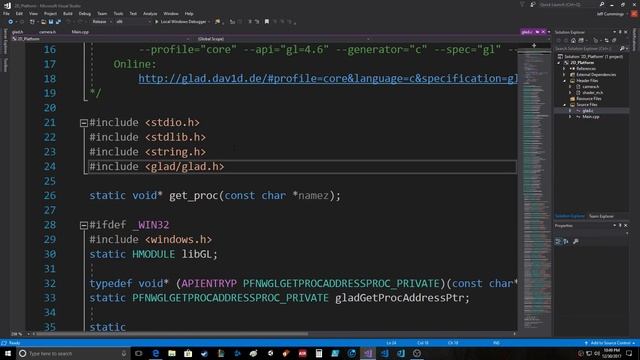Start Local Windows Debugger
The image size is (640, 360).
pos(180,22)
